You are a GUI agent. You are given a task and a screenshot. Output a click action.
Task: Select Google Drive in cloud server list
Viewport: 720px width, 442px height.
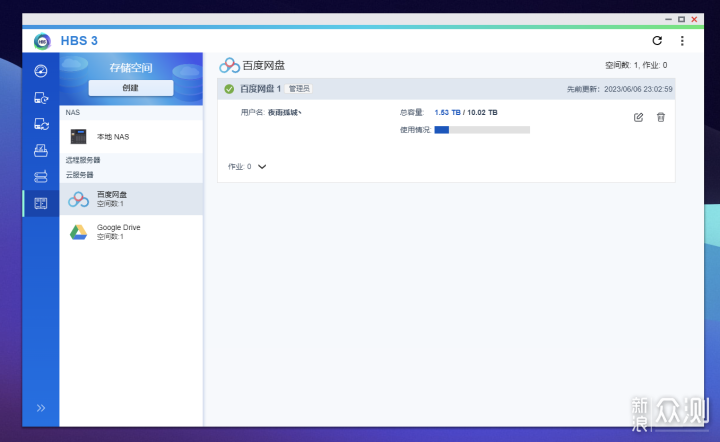click(x=131, y=232)
